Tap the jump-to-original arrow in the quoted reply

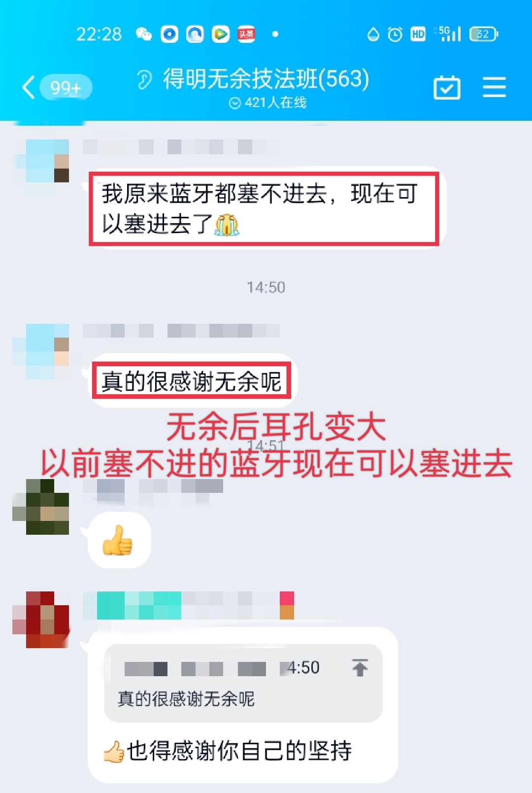point(360,668)
